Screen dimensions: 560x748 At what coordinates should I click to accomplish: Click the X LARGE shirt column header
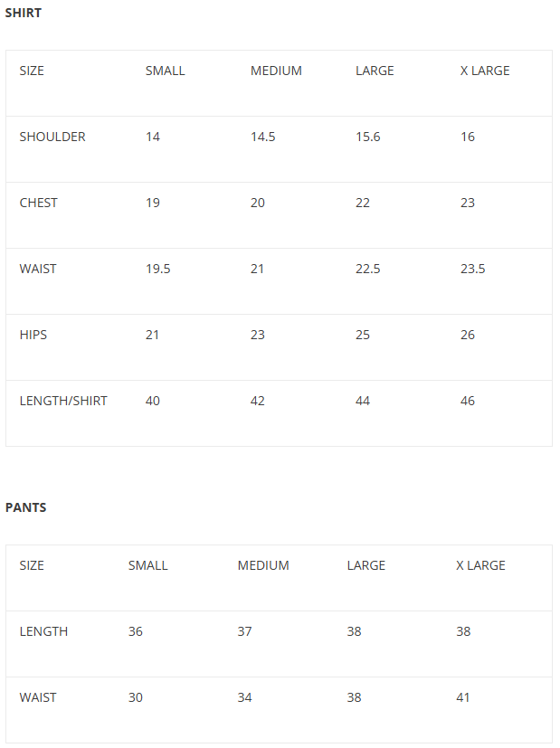pos(485,71)
